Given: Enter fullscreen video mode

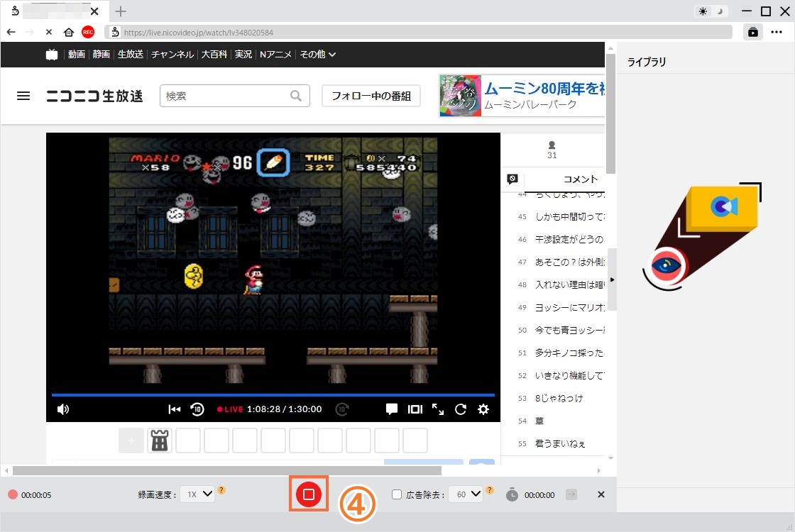Looking at the screenshot, I should (437, 409).
